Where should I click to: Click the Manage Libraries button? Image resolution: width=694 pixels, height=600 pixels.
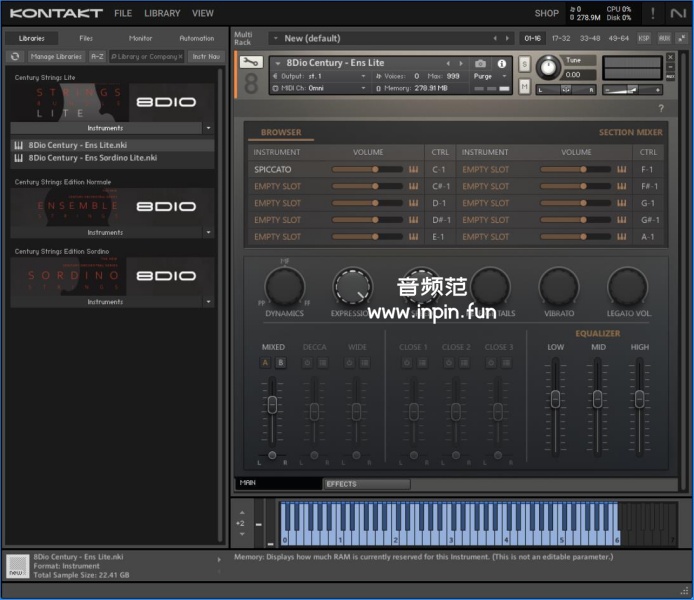[x=56, y=57]
